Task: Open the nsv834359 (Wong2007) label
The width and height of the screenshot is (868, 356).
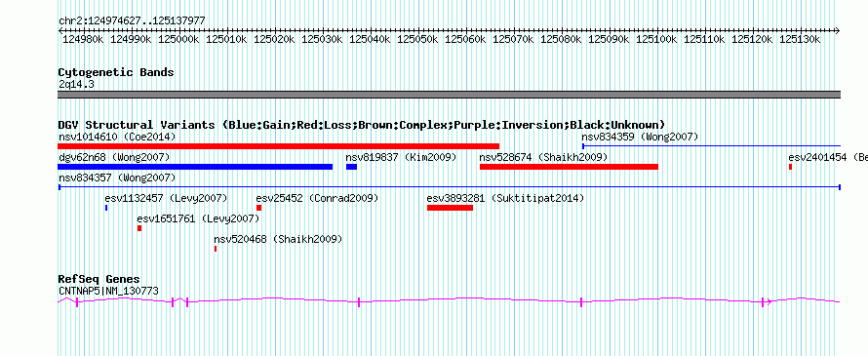Action: [640, 137]
